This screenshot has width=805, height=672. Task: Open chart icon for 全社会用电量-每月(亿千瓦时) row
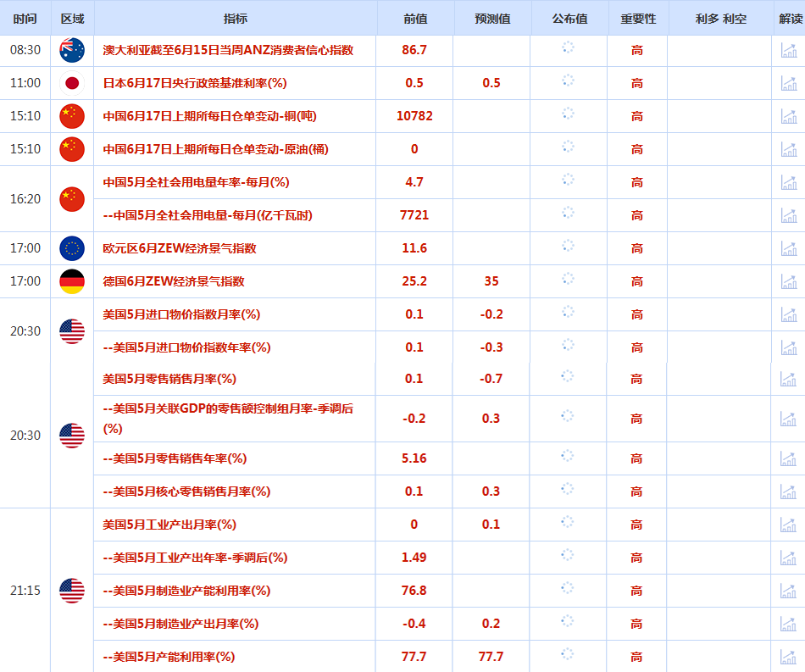click(x=789, y=215)
